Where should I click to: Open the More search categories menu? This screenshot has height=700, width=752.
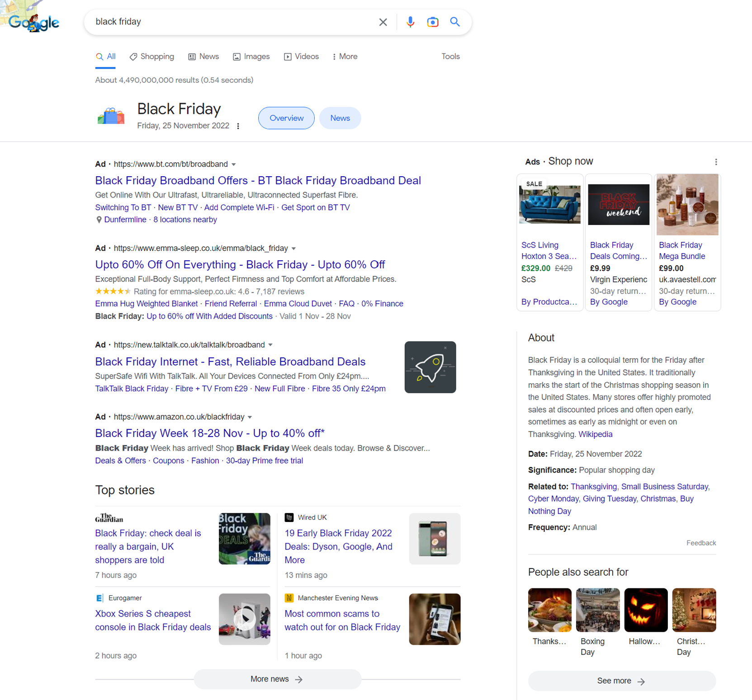point(345,56)
